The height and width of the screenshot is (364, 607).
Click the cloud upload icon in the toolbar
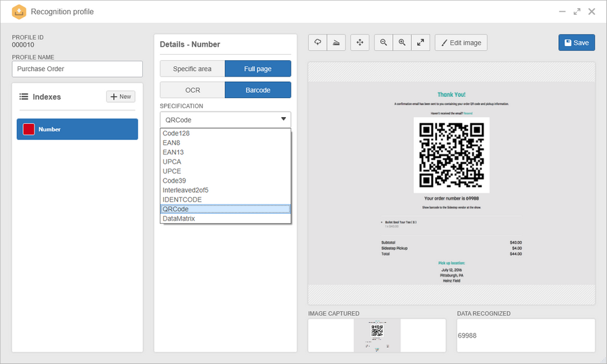tap(318, 43)
